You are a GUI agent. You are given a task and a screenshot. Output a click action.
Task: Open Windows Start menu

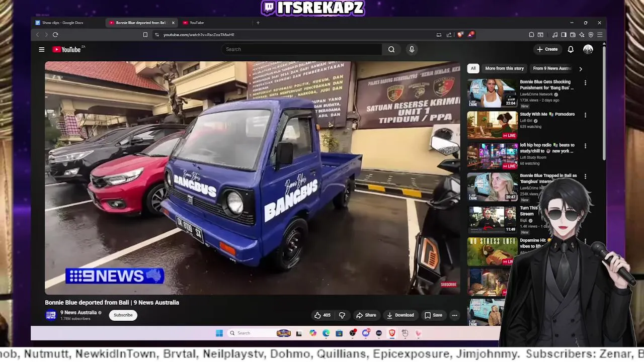(219, 333)
